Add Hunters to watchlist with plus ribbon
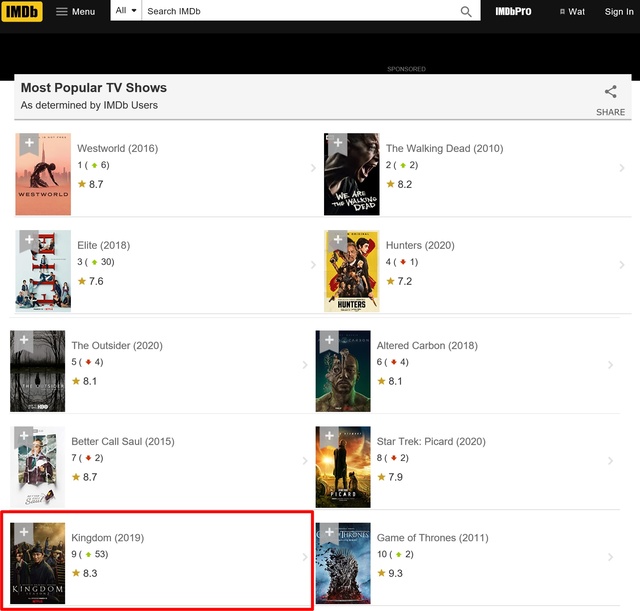Screen dimensions: 640x611 [338, 240]
